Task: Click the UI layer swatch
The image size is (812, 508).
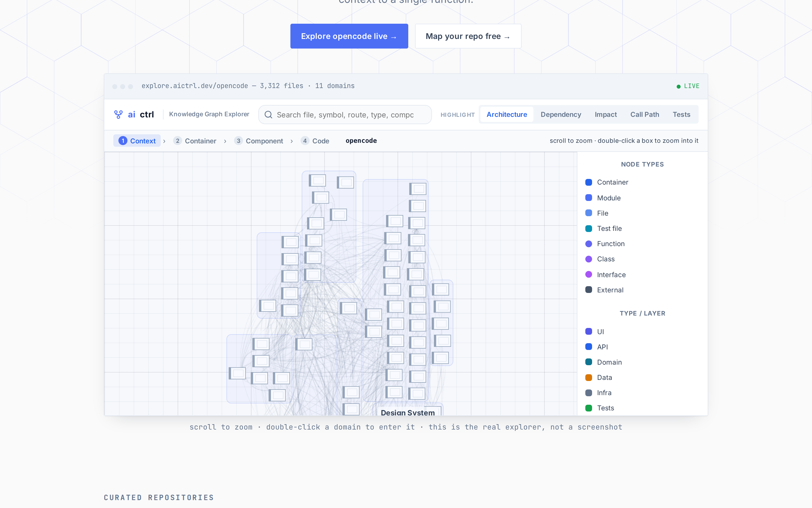Action: 588,332
